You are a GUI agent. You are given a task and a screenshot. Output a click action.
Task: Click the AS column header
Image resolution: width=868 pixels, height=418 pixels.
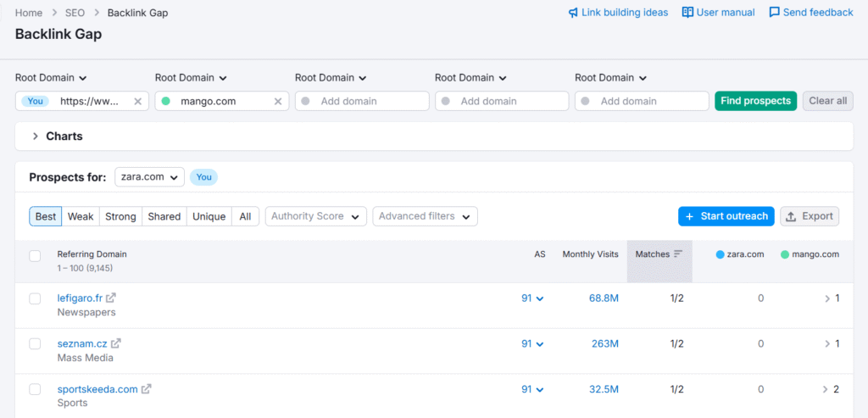pyautogui.click(x=540, y=254)
